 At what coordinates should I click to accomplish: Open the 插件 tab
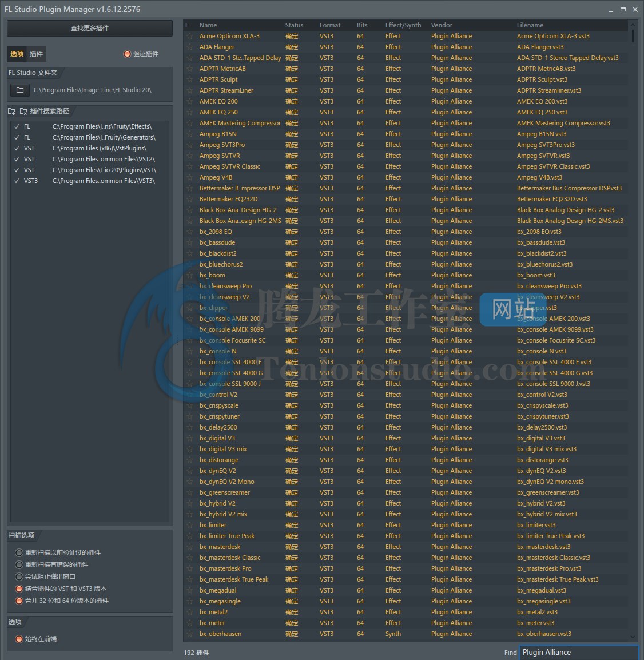pos(36,54)
